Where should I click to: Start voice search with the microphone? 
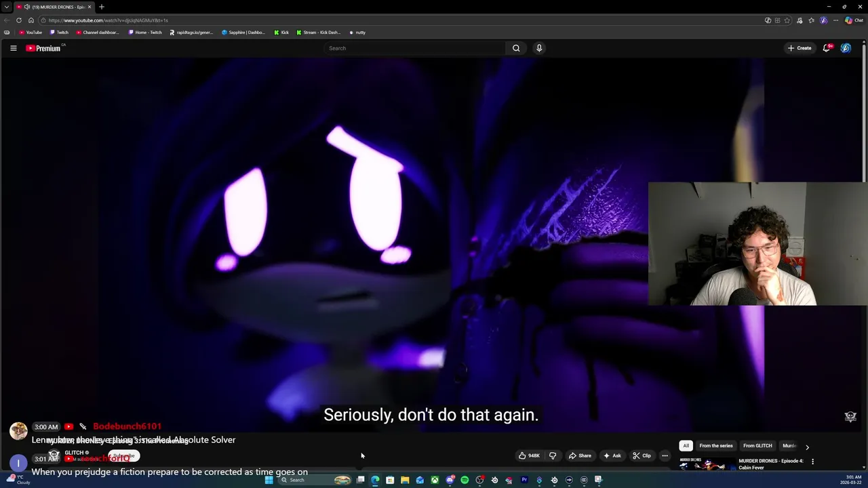(x=539, y=48)
